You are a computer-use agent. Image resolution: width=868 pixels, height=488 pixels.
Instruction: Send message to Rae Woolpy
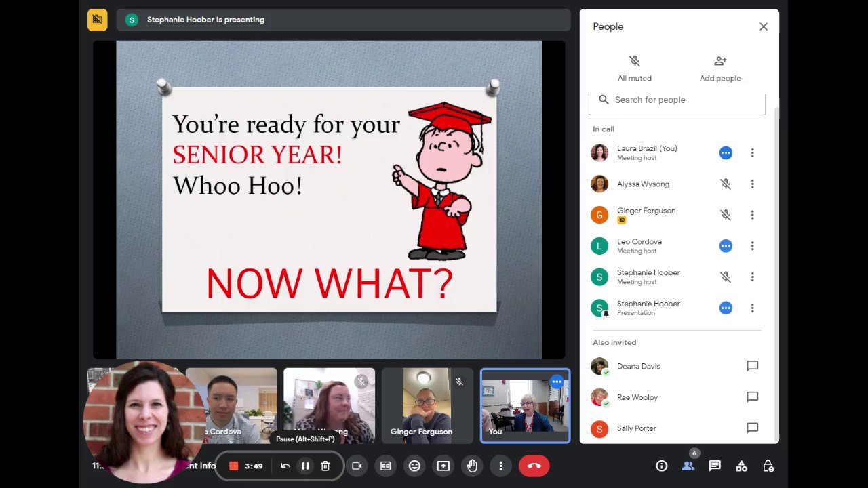point(752,397)
